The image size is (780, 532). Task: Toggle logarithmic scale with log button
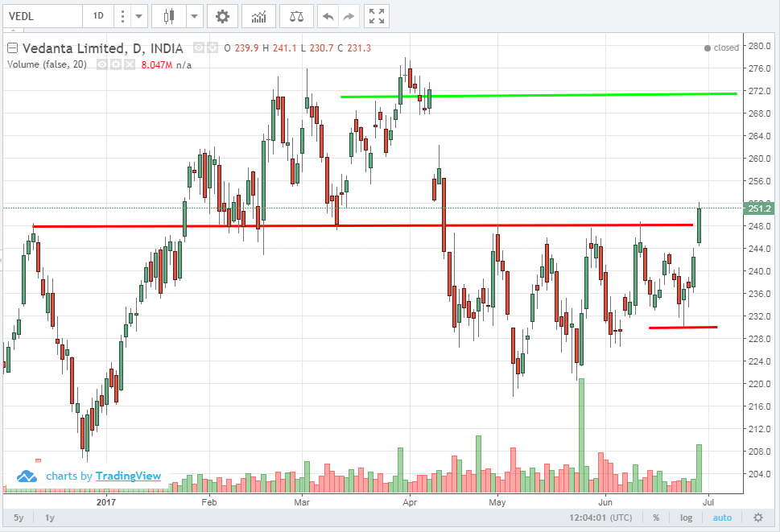[x=686, y=518]
